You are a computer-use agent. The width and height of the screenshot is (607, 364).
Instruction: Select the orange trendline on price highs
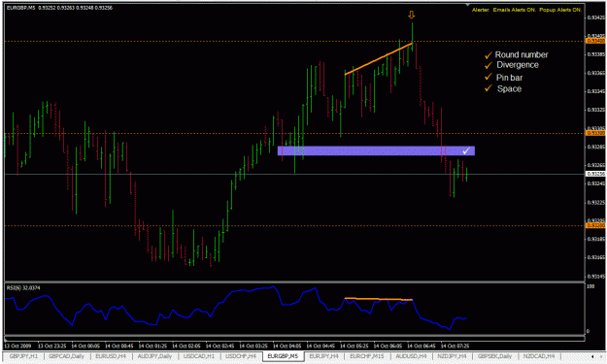[x=378, y=58]
